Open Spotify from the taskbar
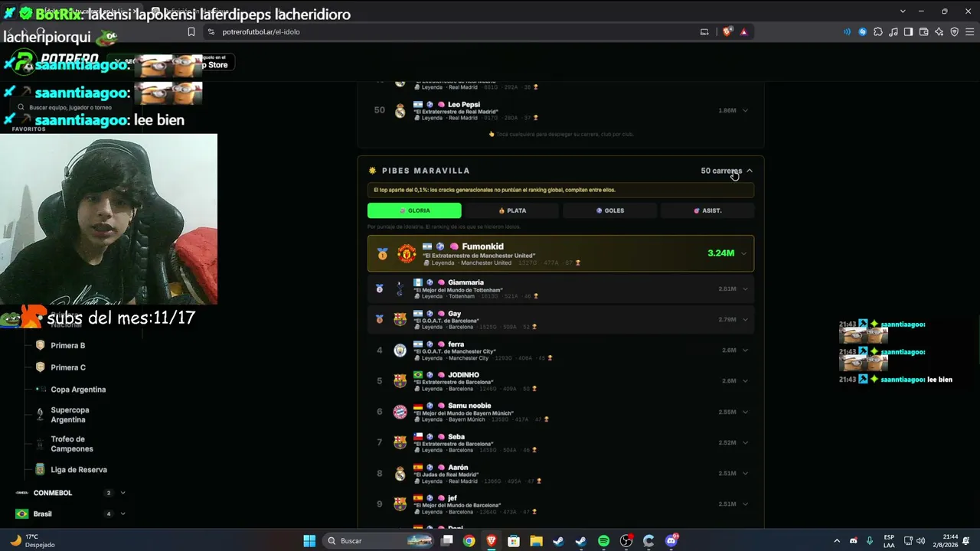 [603, 541]
